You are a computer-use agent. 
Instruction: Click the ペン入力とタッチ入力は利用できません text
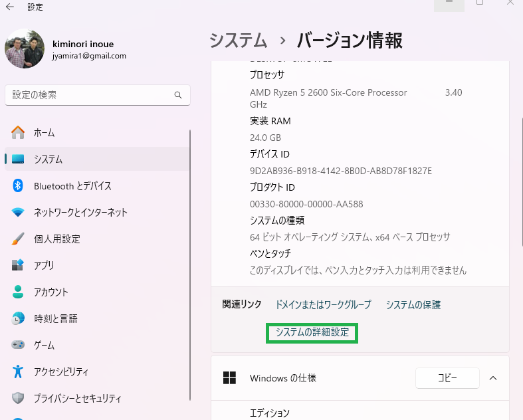[x=358, y=270]
